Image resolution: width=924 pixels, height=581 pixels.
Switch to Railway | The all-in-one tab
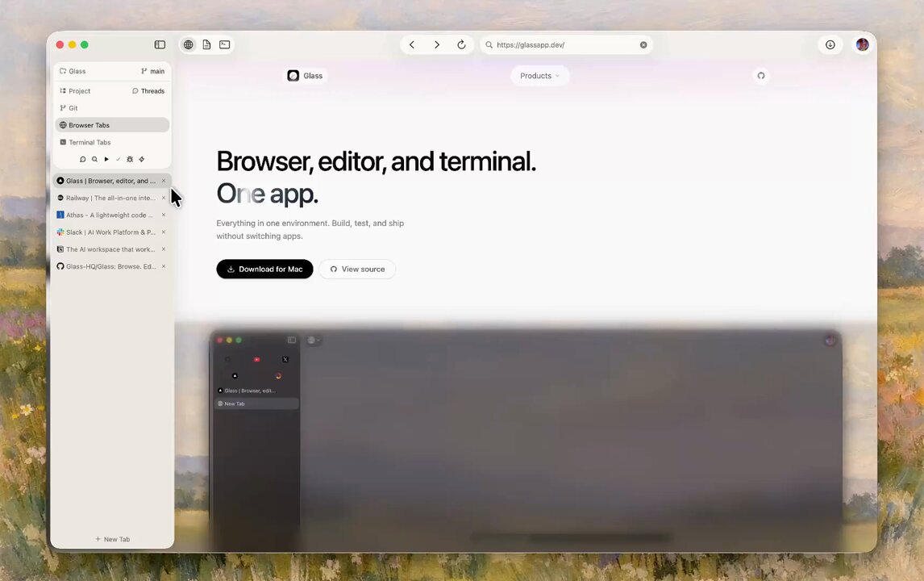click(x=112, y=199)
